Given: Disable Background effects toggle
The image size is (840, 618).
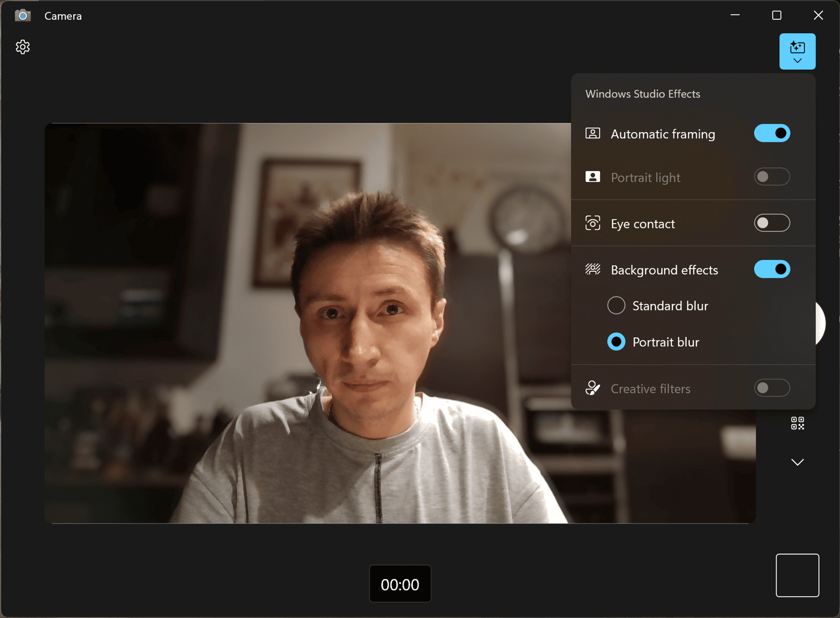Looking at the screenshot, I should 772,269.
